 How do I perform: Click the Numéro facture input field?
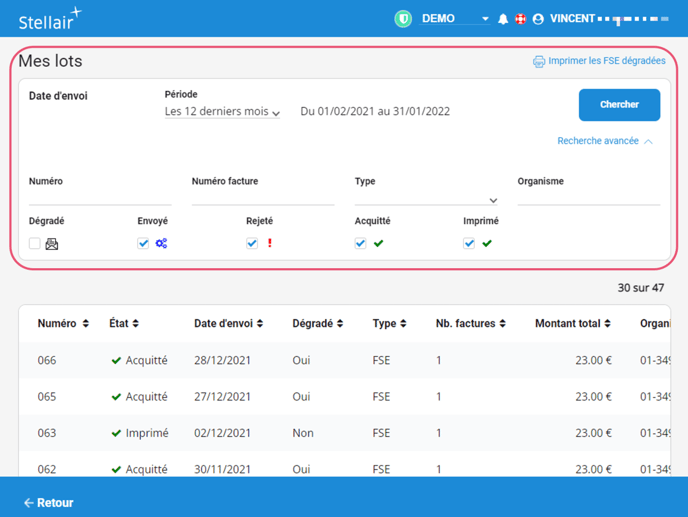[x=262, y=198]
